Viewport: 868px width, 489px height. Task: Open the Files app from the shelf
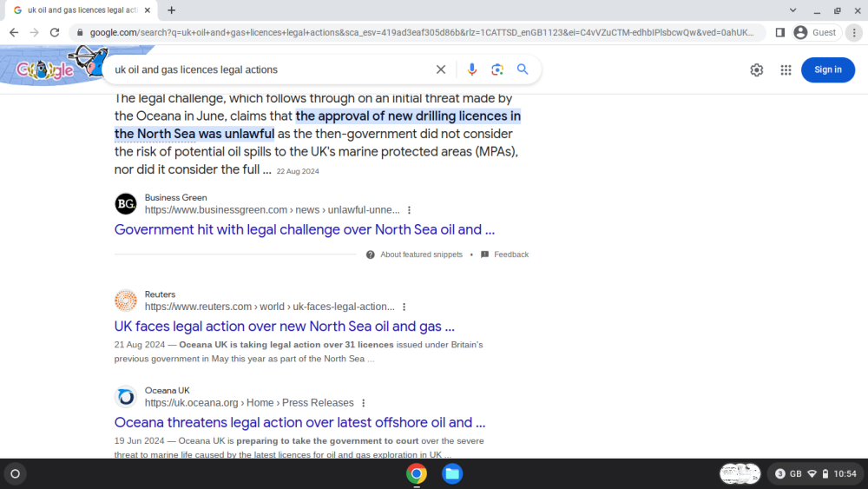tap(451, 474)
